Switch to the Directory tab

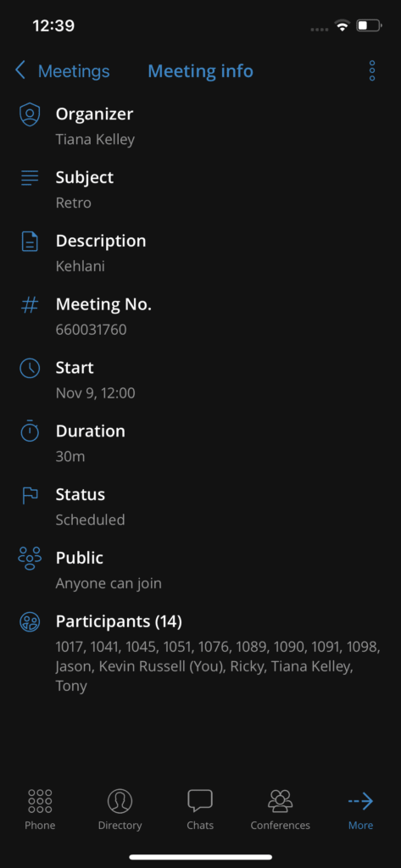(120, 810)
